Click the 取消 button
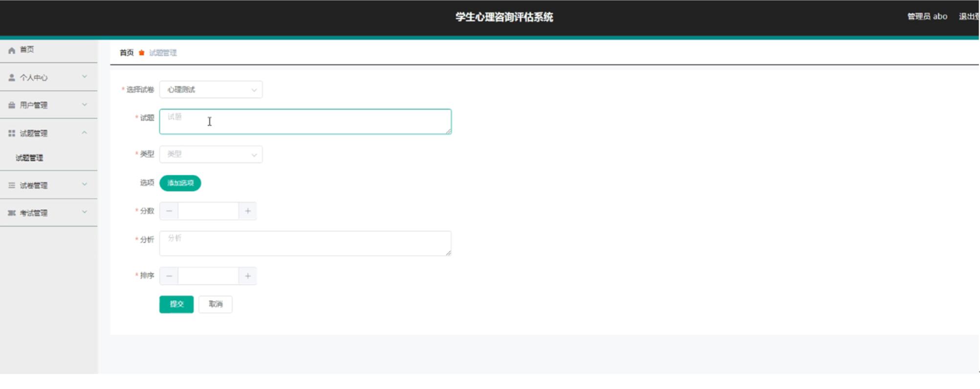Viewport: 980px width, 389px height. tap(216, 304)
